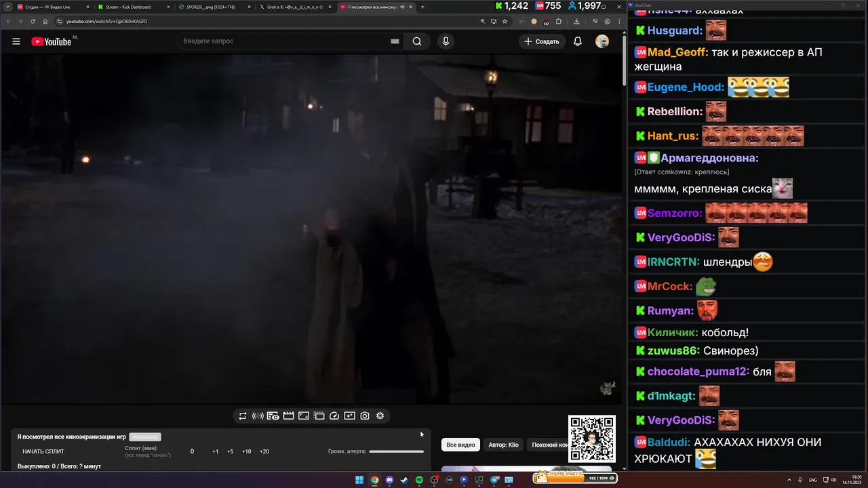Open the browser three-dot menu
Image resolution: width=868 pixels, height=488 pixels.
[x=618, y=21]
